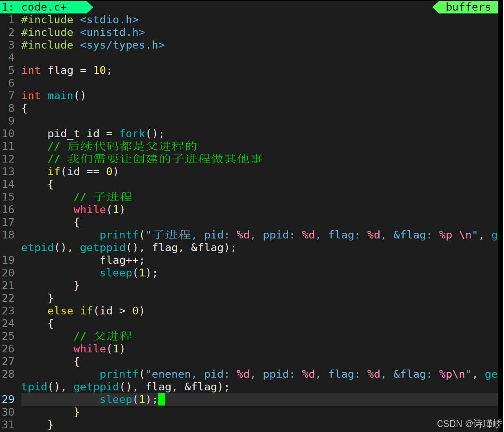This screenshot has height=432, width=504.
Task: Click 'getppid()' on the wrapped line 18
Action: click(x=109, y=247)
